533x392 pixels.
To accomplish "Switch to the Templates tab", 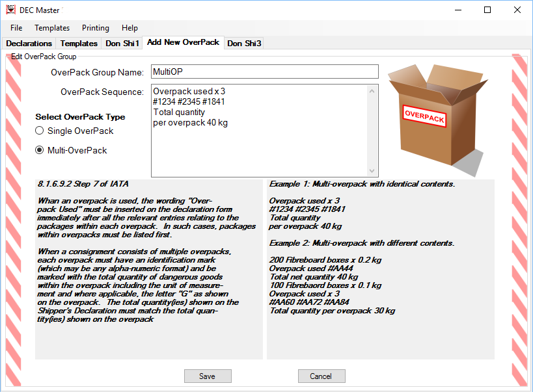I will click(79, 44).
